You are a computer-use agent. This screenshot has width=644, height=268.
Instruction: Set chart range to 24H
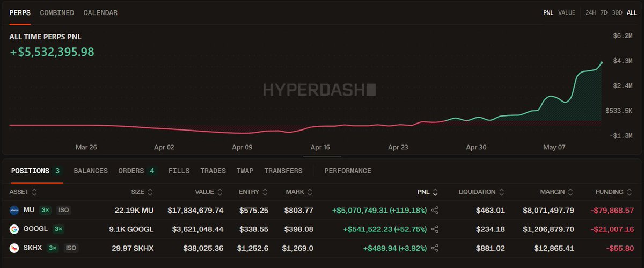click(x=590, y=12)
